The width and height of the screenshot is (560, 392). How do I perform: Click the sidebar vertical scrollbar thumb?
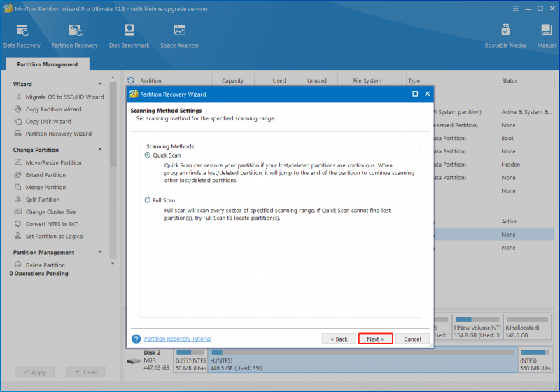(113, 124)
